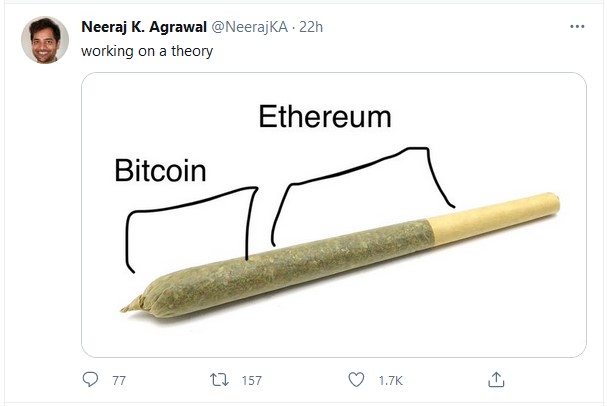
Task: Open the 22h timestamp link
Action: 311,27
